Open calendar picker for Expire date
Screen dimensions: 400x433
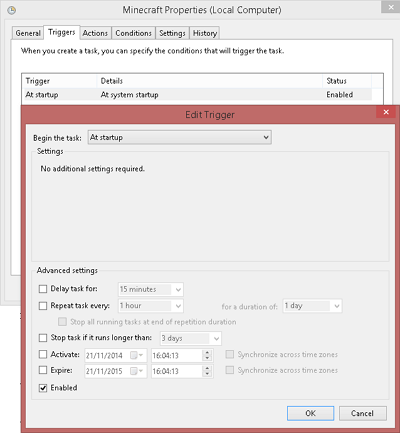click(137, 371)
